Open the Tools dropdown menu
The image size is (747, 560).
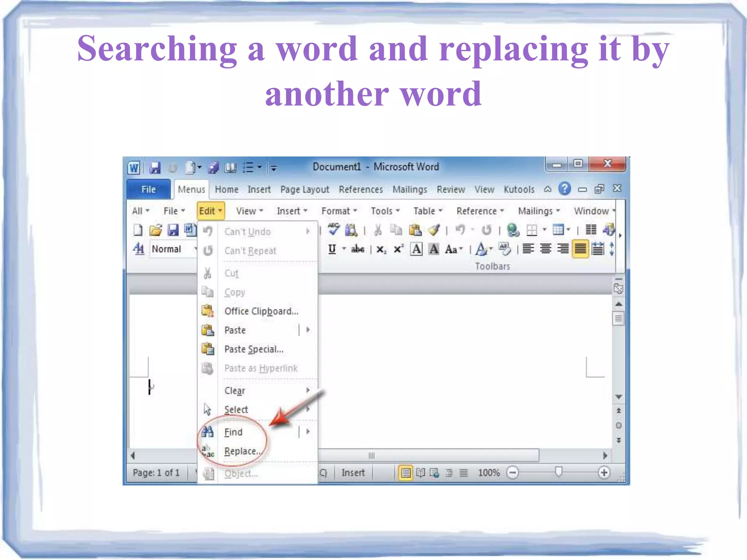point(385,211)
